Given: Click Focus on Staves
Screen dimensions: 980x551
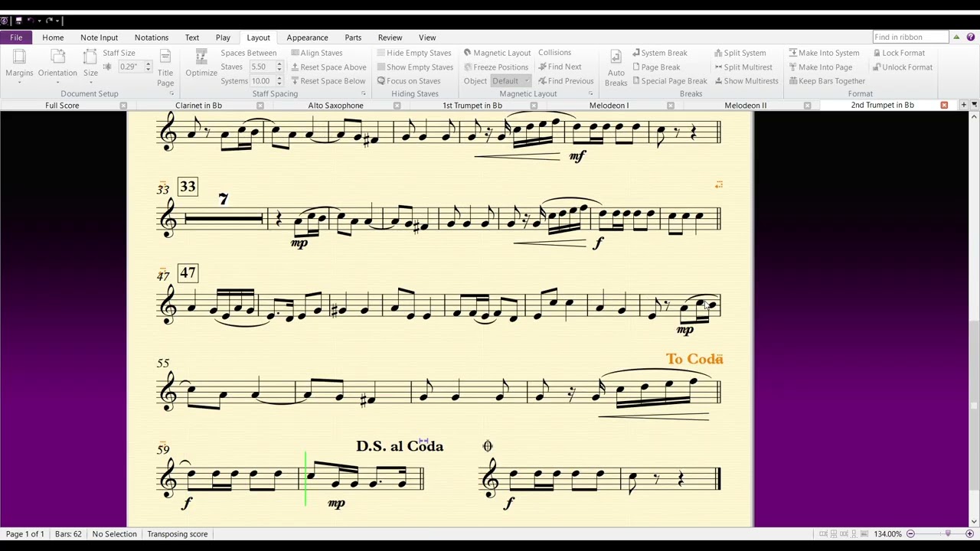Looking at the screenshot, I should (408, 81).
